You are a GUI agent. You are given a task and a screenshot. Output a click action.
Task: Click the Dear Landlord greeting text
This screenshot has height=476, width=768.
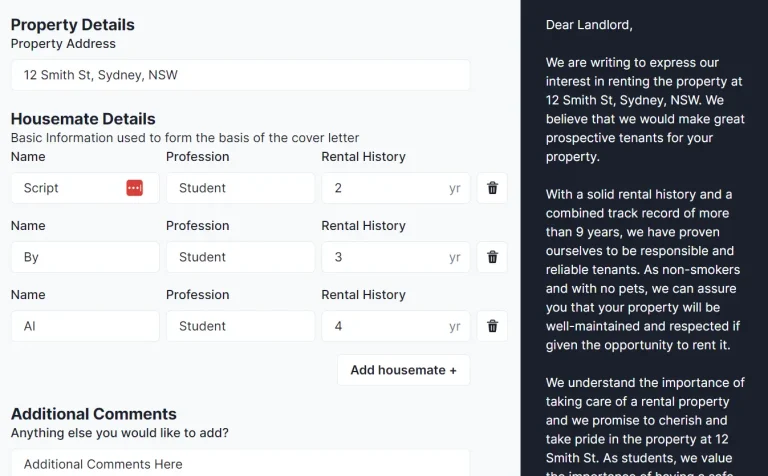click(x=589, y=25)
